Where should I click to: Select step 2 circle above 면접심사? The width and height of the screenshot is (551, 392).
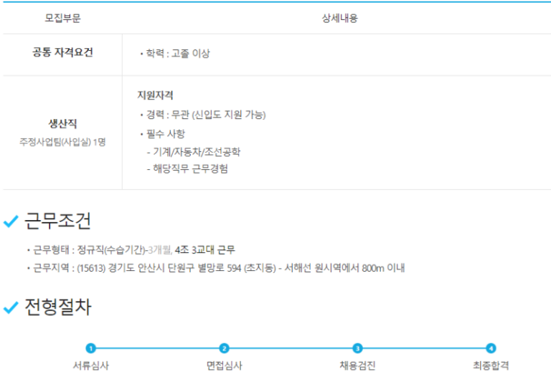(224, 348)
